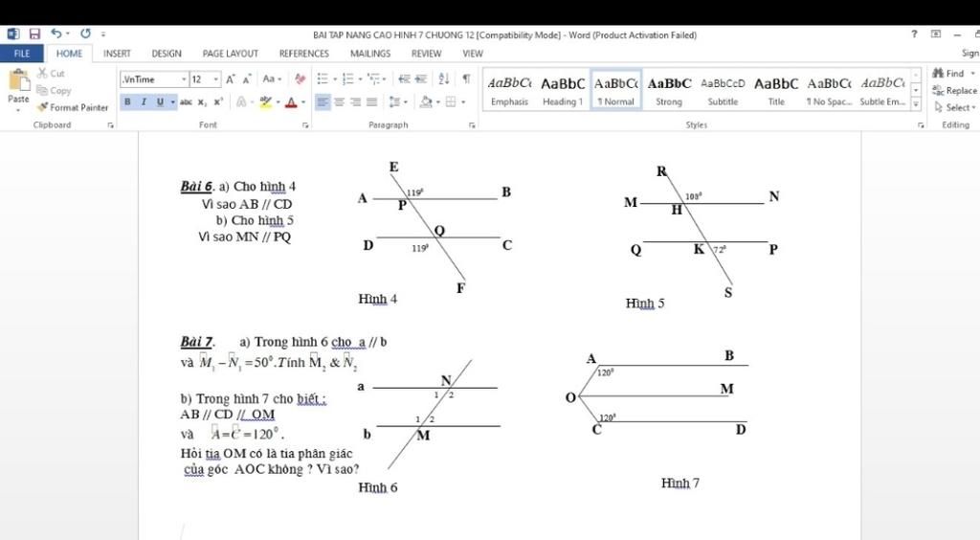Toggle Bold formatting
Viewport: 980px width, 540px height.
[127, 101]
